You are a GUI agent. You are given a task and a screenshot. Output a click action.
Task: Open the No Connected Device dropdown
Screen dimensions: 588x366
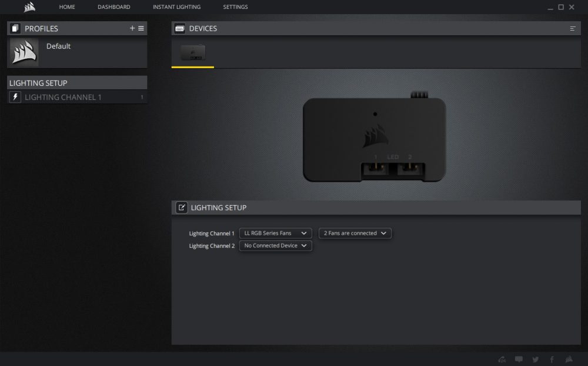coord(275,245)
